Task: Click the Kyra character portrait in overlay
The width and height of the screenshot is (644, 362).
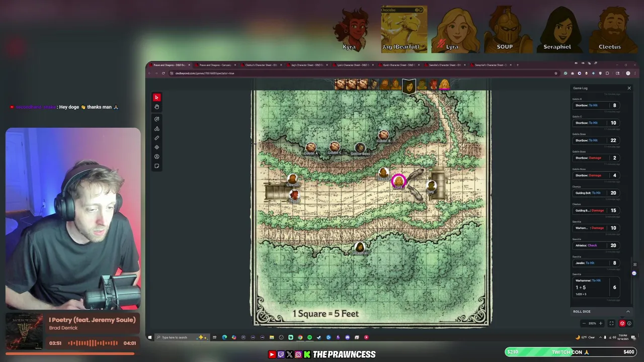Action: pos(352,29)
